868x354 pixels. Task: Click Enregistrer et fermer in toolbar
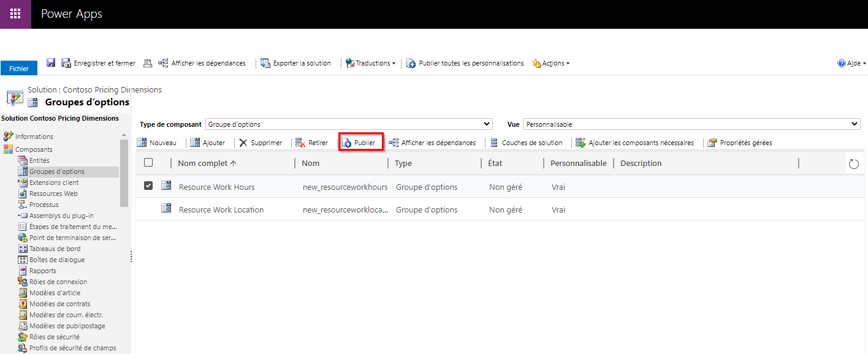click(x=99, y=63)
